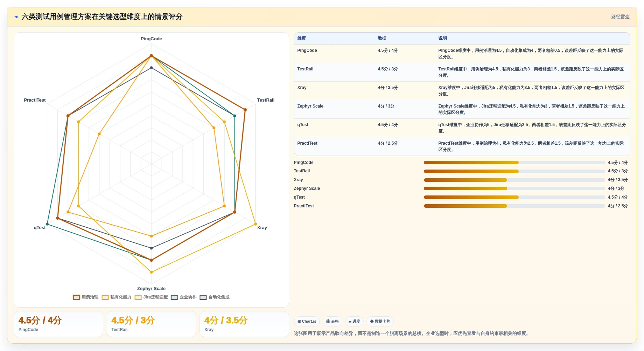Screen dimensions: 644x351
Task: Click the Zephyr Scale progress bar
Action: pyautogui.click(x=514, y=188)
